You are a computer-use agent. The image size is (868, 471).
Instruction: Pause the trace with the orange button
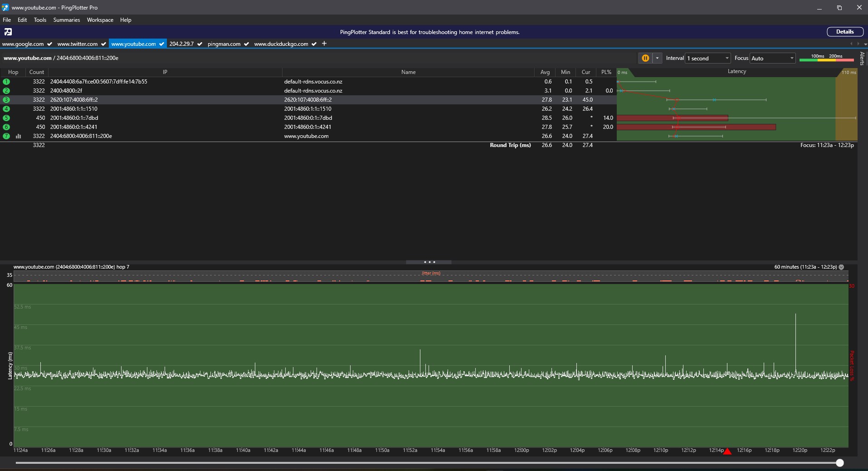coord(645,58)
